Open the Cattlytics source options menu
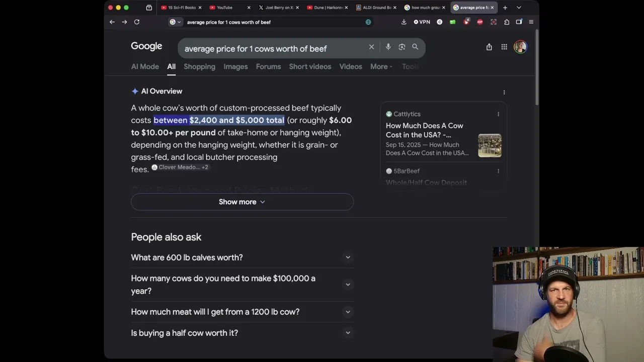 (498, 114)
